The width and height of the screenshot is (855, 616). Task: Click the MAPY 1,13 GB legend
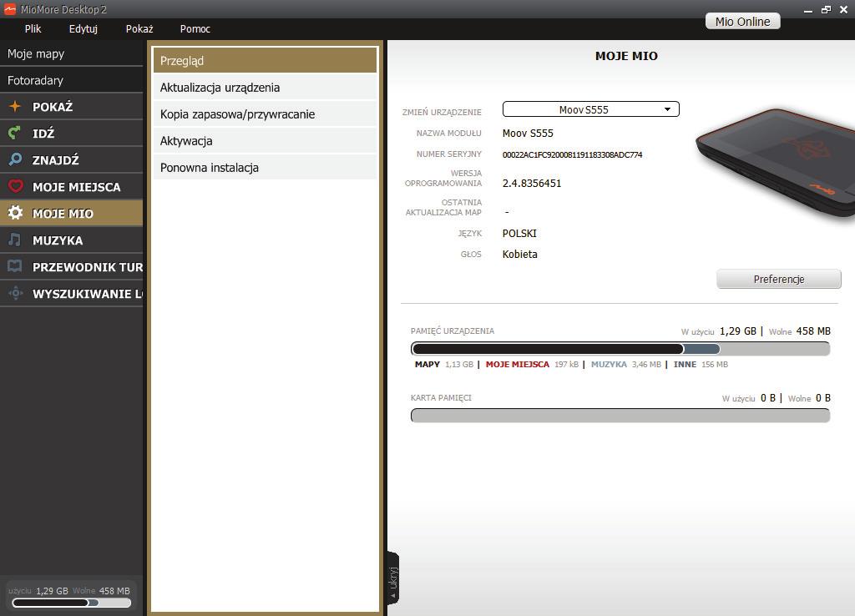click(444, 364)
